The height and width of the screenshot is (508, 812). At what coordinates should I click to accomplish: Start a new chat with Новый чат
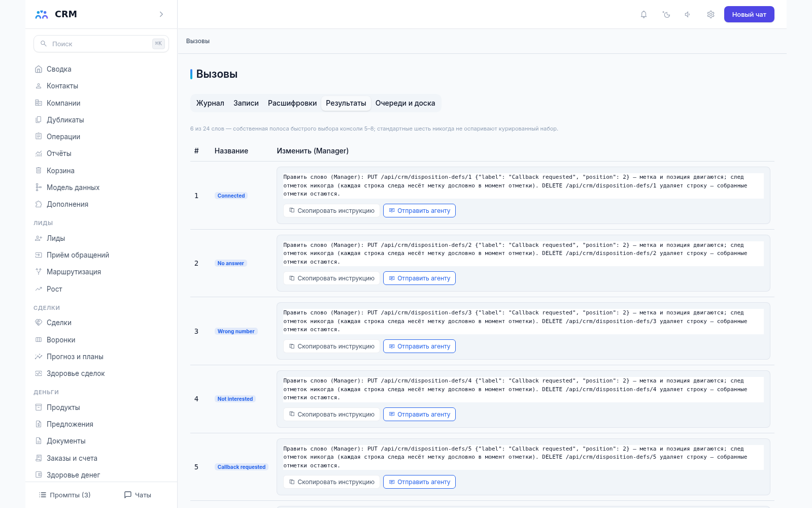[x=749, y=14]
